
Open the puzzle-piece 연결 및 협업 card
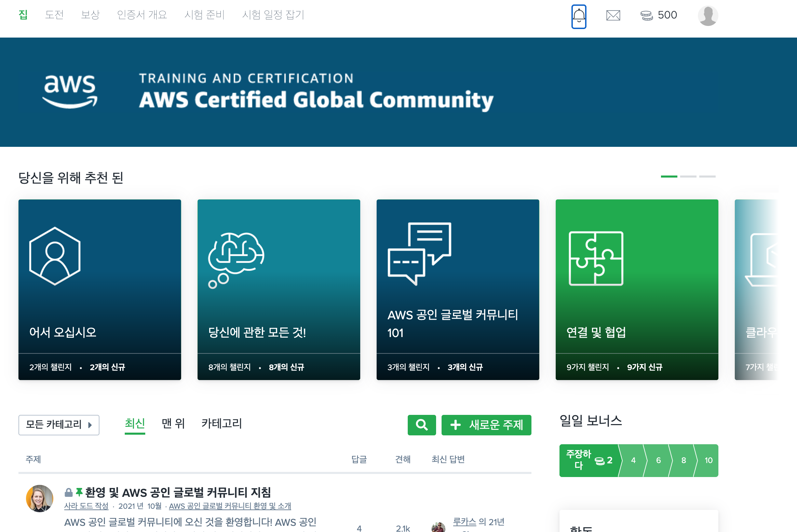(x=636, y=289)
